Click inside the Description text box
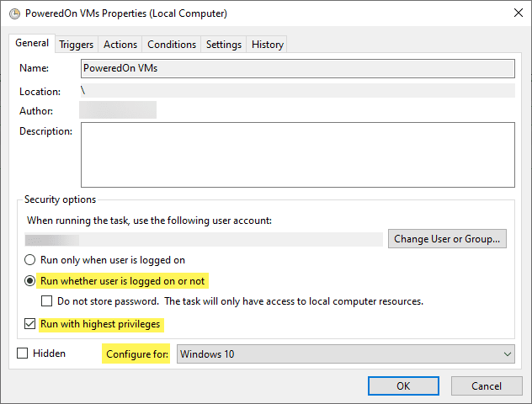 [298, 154]
